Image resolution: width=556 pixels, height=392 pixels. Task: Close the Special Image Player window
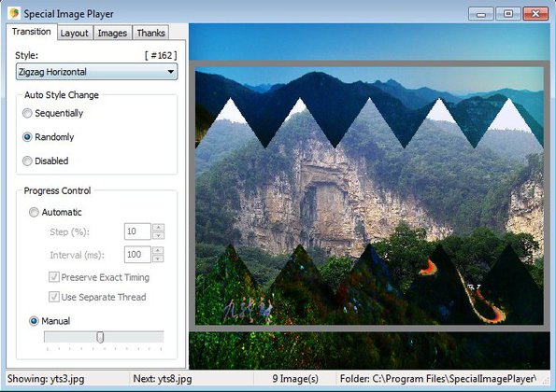pos(535,14)
